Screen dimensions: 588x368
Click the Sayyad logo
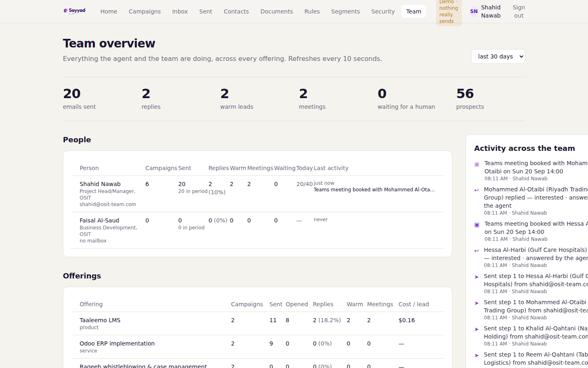click(74, 11)
